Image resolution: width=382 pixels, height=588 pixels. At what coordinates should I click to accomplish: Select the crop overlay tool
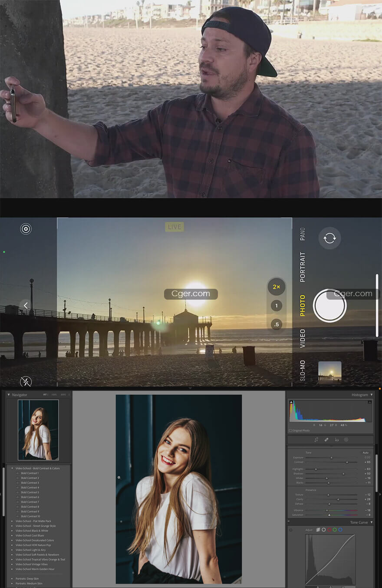click(x=316, y=440)
